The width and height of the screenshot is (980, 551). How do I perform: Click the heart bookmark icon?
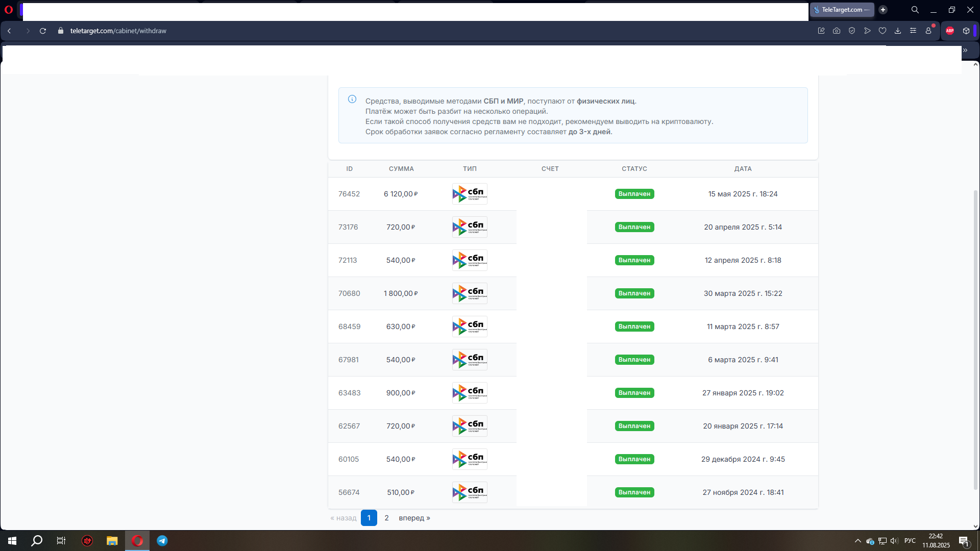(883, 31)
